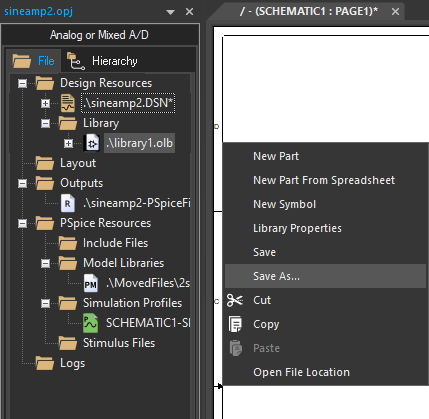
Task: Expand the sineamp2.DSN node
Action: [45, 103]
